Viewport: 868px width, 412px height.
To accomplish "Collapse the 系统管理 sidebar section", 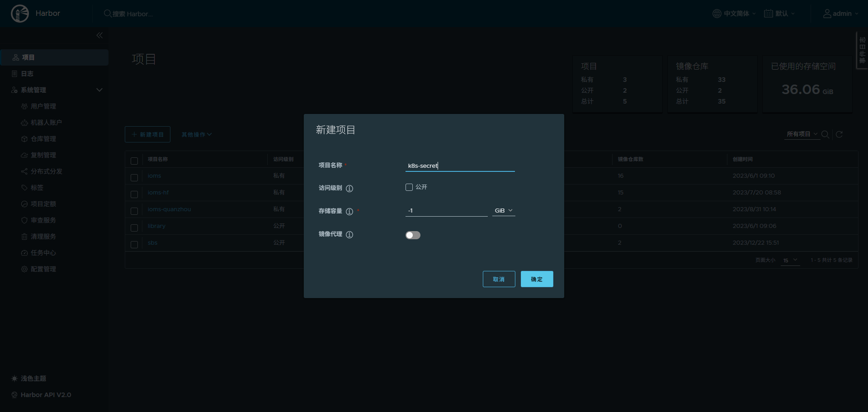I will [99, 90].
